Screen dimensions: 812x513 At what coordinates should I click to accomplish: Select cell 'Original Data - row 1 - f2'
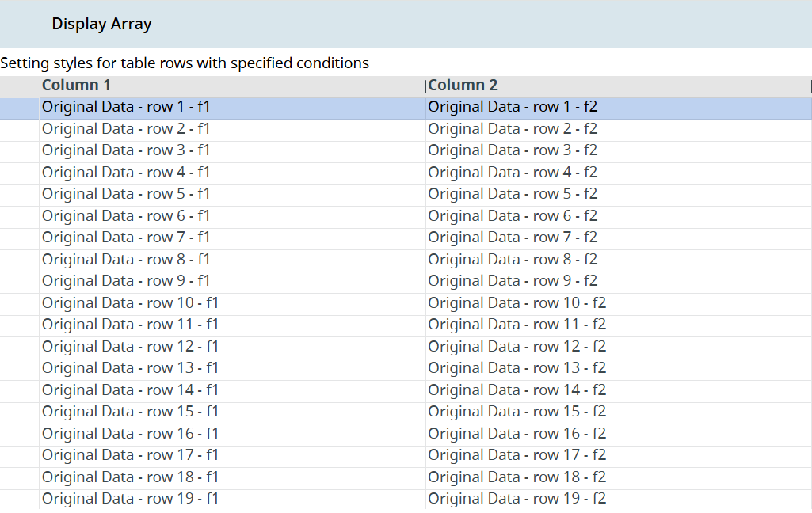[x=513, y=107]
